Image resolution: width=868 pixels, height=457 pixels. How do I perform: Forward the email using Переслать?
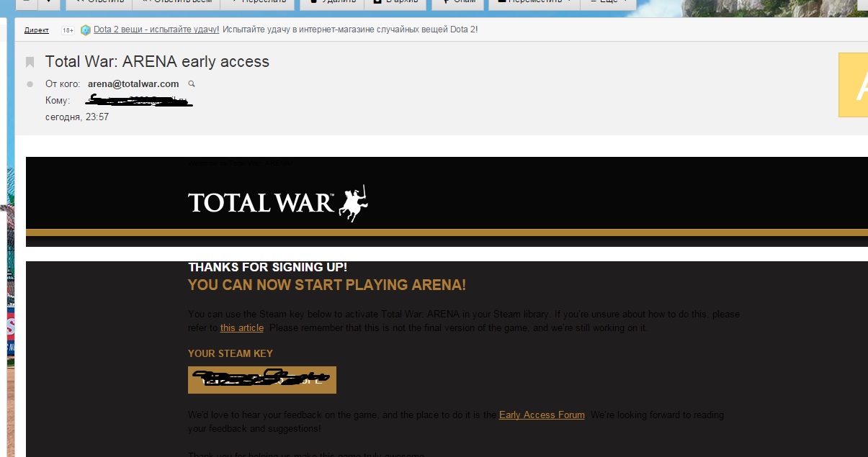click(256, 2)
